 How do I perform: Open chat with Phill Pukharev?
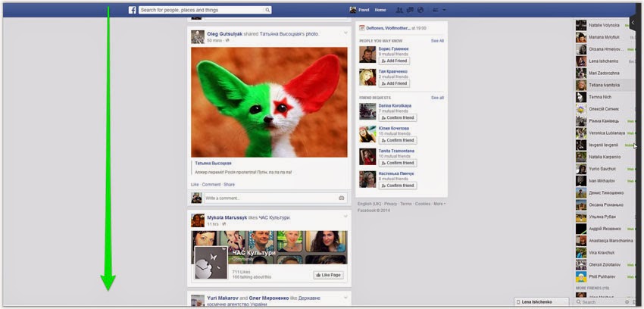604,277
